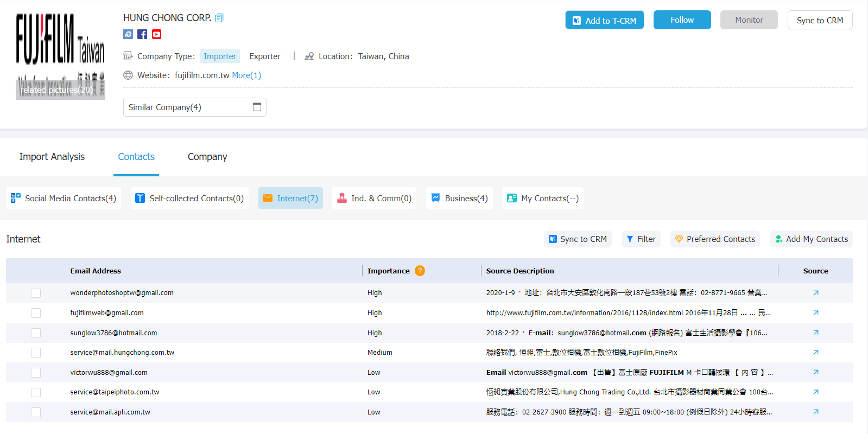Expand the Similar Company(4) dropdown
The width and height of the screenshot is (868, 434).
[194, 107]
